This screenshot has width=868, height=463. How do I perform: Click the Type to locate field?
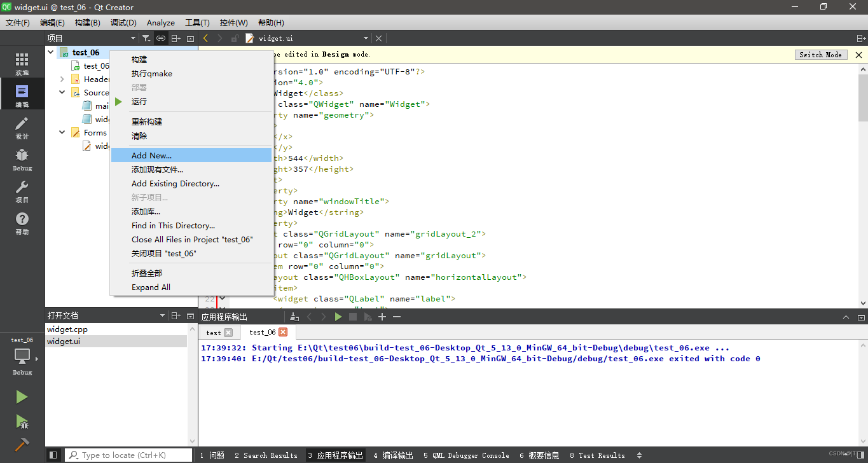pos(128,455)
